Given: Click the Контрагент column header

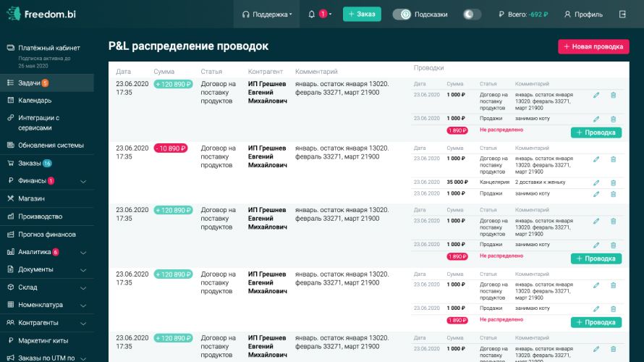Looking at the screenshot, I should click(x=266, y=72).
